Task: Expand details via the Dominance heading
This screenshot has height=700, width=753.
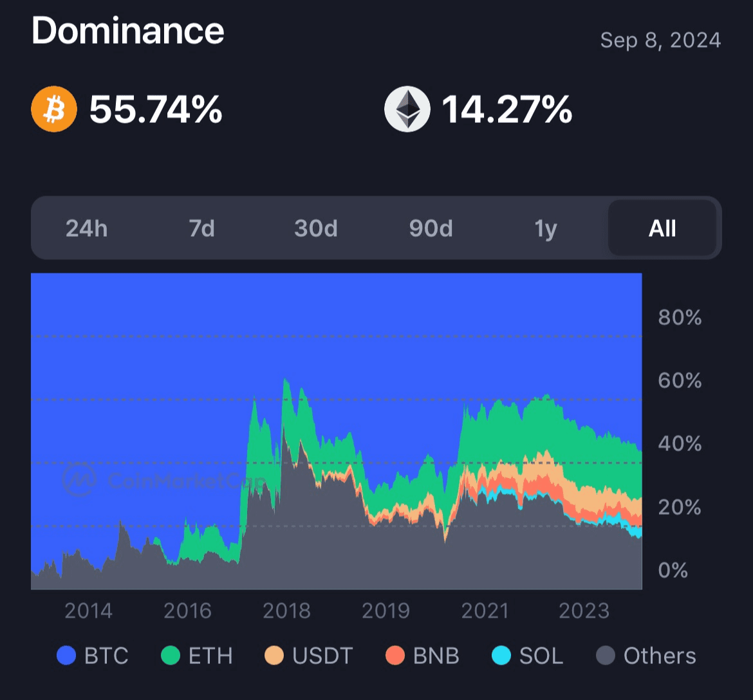Action: pos(127,30)
